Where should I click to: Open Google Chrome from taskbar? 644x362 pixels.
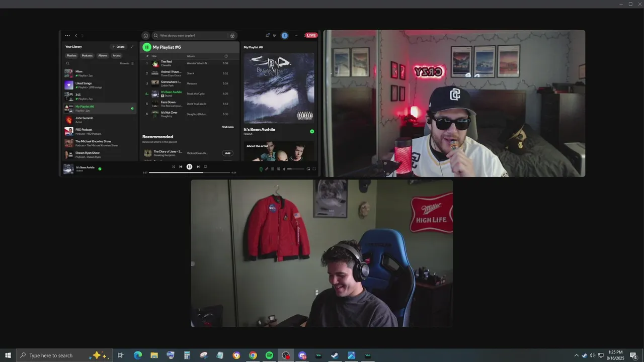point(253,355)
